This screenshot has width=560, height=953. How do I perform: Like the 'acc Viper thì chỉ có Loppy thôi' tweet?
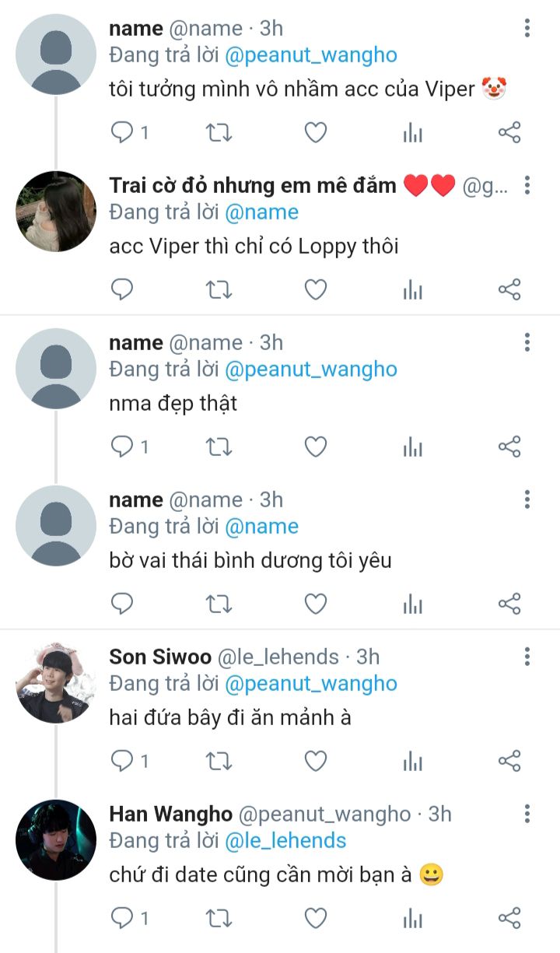click(315, 290)
